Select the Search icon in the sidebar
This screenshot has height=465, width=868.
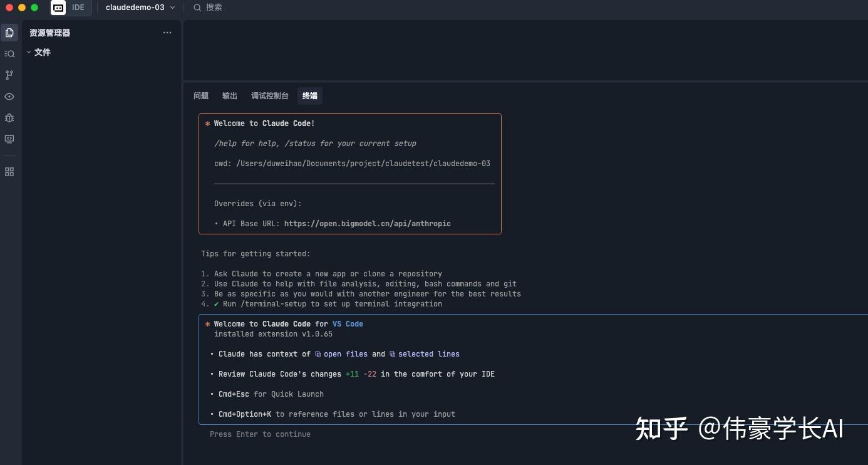pos(9,54)
